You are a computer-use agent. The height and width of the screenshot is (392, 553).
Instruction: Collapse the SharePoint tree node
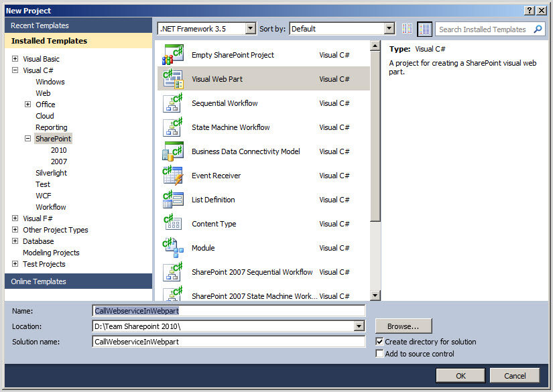[x=27, y=138]
